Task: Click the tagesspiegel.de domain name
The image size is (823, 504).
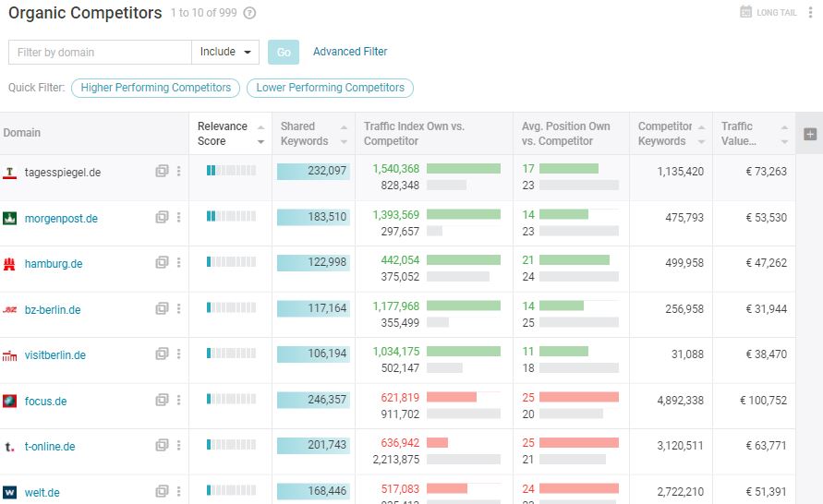Action: pyautogui.click(x=63, y=173)
